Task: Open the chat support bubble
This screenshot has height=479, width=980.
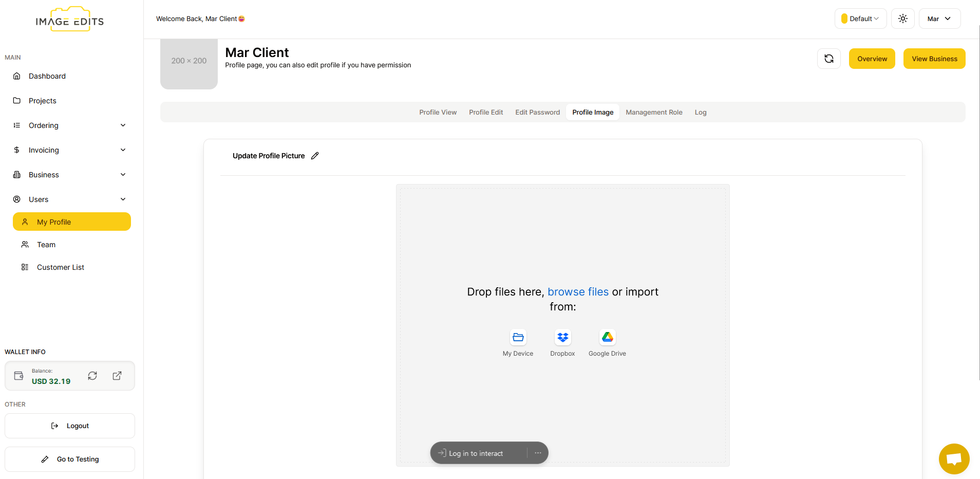Action: pyautogui.click(x=954, y=458)
